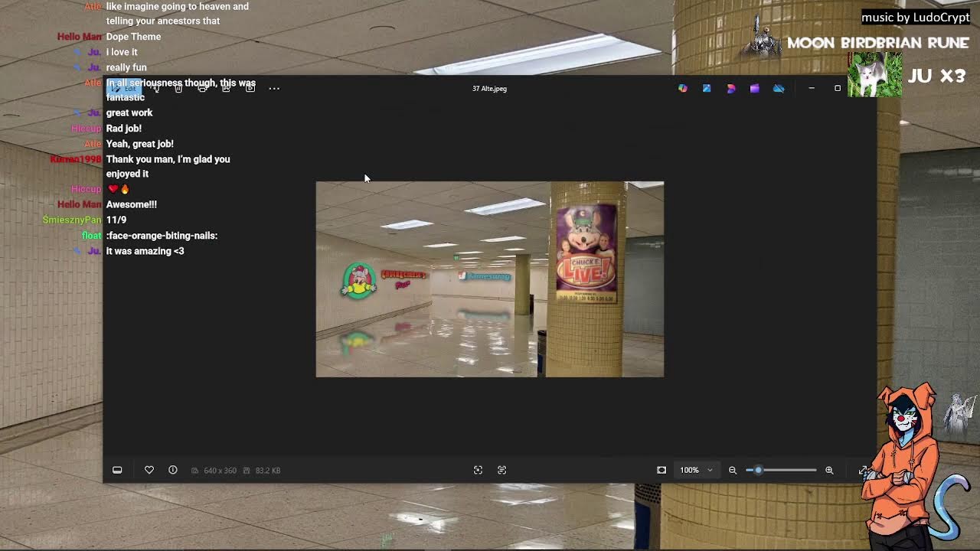Click the '11/9' chat message
The image size is (980, 551).
click(116, 220)
